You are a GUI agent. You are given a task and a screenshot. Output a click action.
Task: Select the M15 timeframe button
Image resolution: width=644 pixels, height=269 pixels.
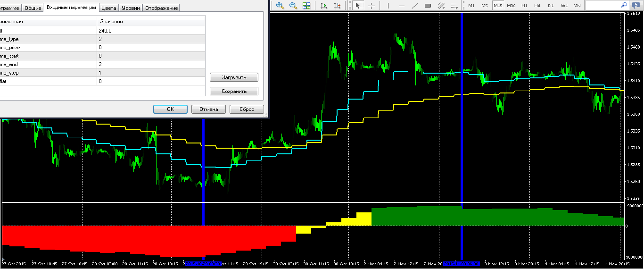click(x=498, y=6)
